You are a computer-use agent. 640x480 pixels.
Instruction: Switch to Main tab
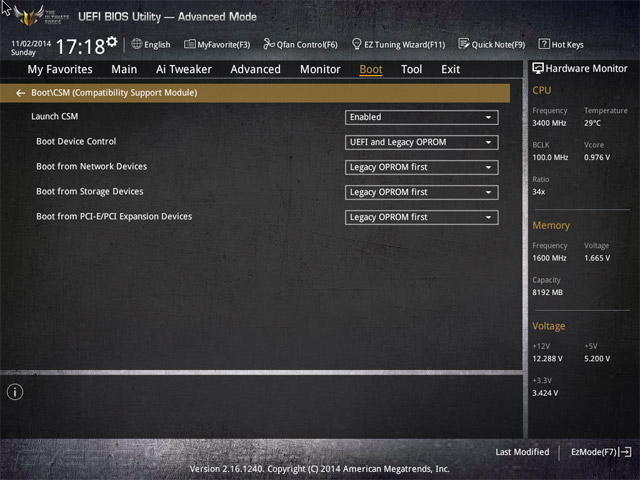124,69
